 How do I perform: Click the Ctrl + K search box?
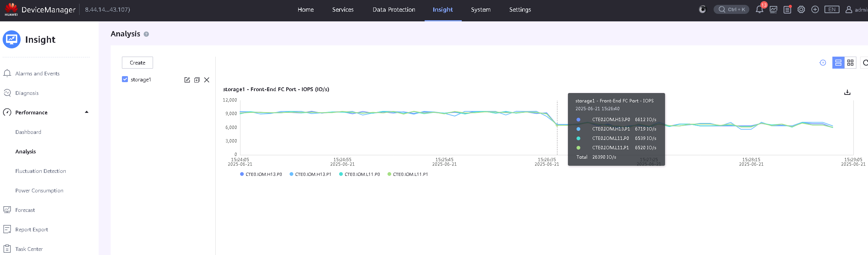click(731, 9)
